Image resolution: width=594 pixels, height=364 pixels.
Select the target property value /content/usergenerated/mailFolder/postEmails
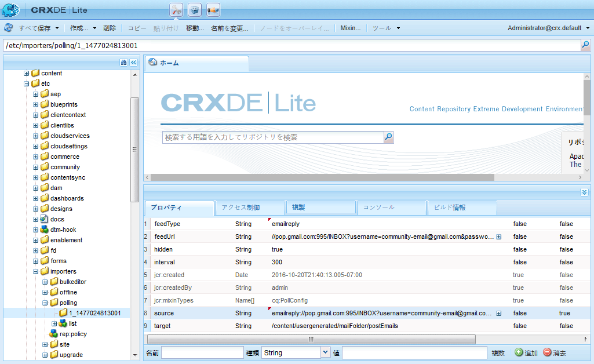[x=335, y=326]
